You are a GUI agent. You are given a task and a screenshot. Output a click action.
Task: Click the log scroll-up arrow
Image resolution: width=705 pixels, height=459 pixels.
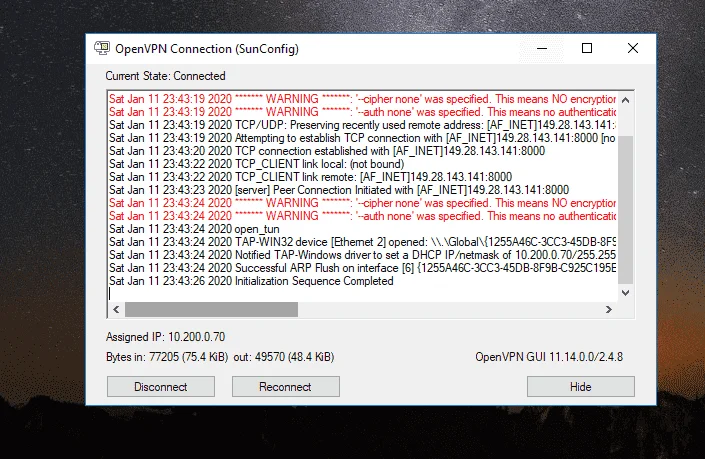[625, 100]
